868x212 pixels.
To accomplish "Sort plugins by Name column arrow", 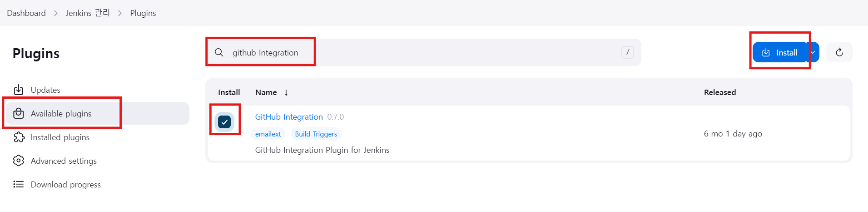I will [x=286, y=93].
